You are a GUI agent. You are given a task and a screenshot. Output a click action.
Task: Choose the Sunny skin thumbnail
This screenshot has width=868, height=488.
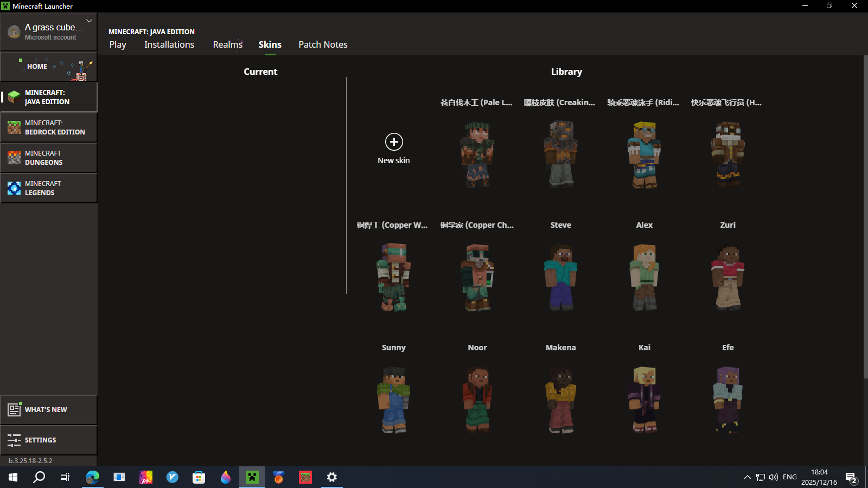point(394,400)
